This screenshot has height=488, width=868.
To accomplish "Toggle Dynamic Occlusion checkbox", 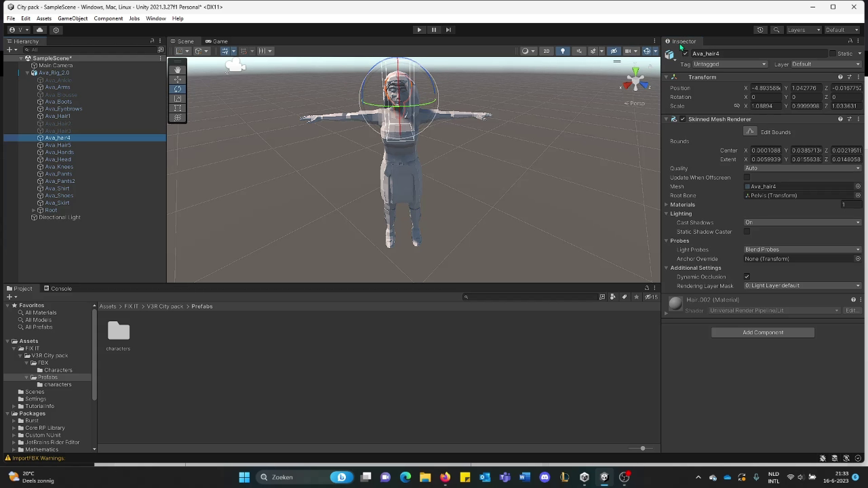I will coord(747,277).
